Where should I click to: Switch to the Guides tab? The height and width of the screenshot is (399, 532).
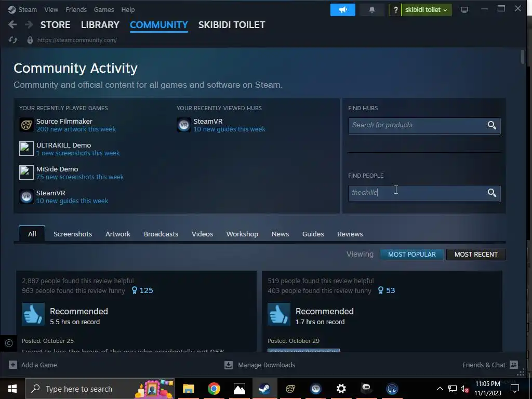pyautogui.click(x=313, y=234)
